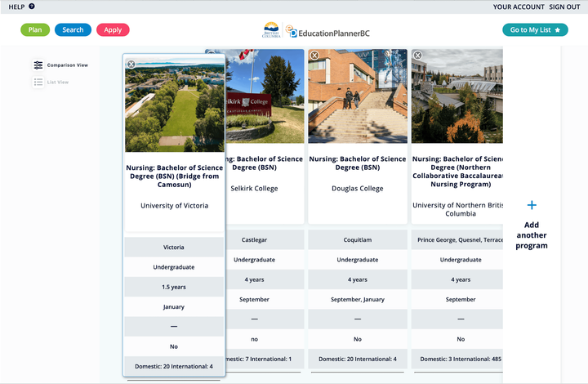Viewport: 588px width, 384px height.
Task: Click the 1.5 years duration cell
Action: pyautogui.click(x=174, y=287)
